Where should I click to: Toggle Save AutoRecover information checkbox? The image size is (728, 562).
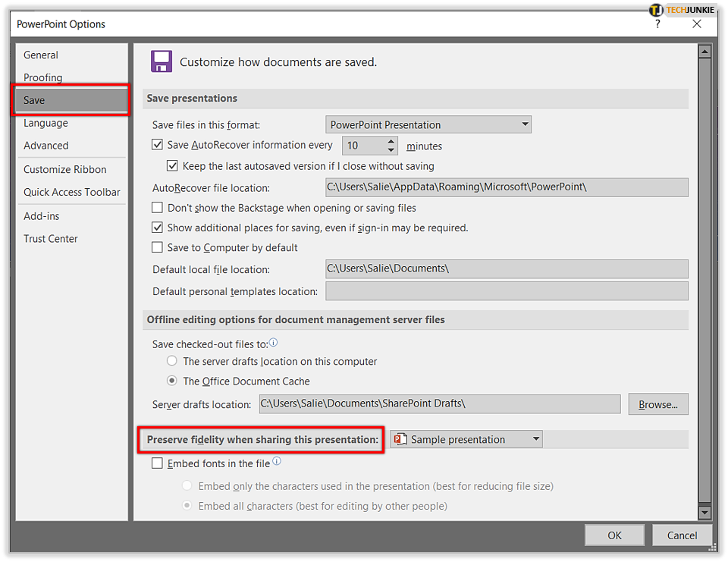158,145
